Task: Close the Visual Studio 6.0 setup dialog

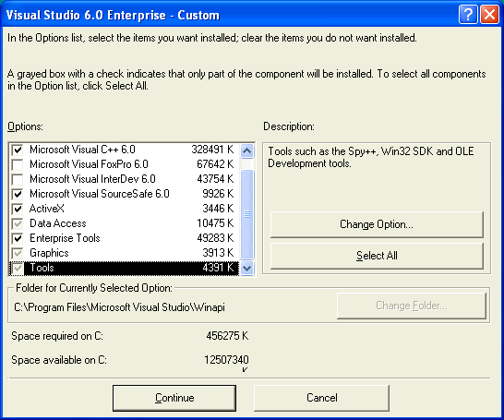Action: click(489, 15)
